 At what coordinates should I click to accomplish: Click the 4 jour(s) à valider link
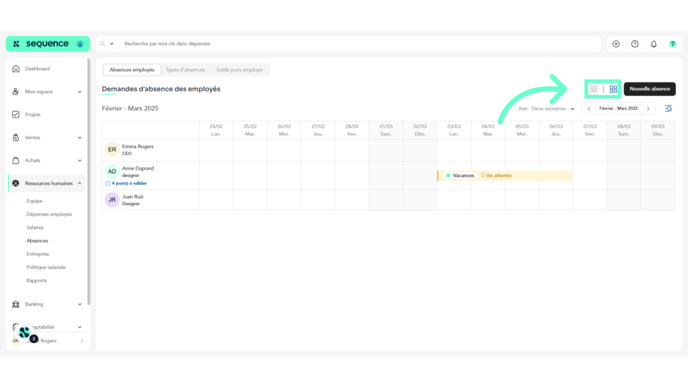pos(126,183)
